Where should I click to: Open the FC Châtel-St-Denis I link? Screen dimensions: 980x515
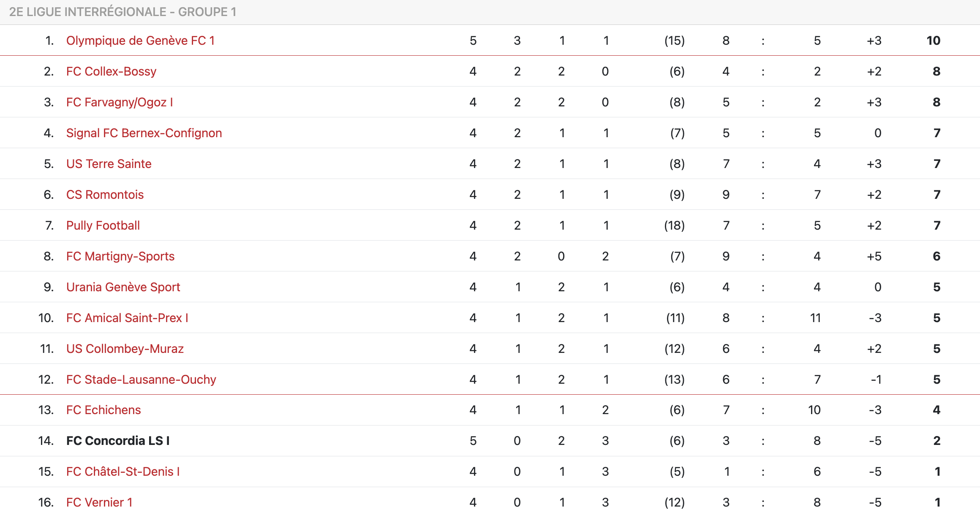123,472
